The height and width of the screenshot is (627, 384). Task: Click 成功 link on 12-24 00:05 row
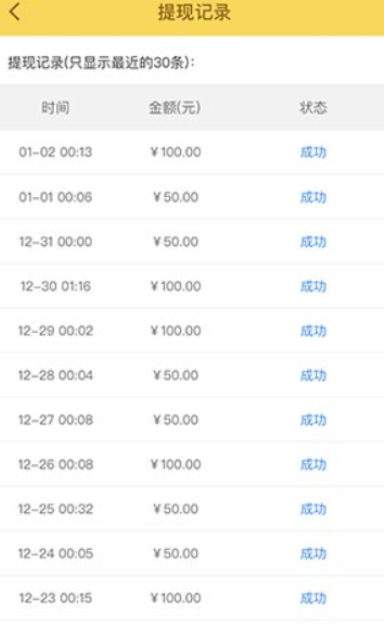point(313,553)
